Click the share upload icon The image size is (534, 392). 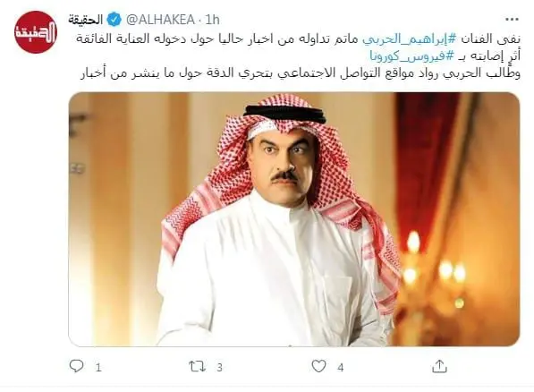439,366
